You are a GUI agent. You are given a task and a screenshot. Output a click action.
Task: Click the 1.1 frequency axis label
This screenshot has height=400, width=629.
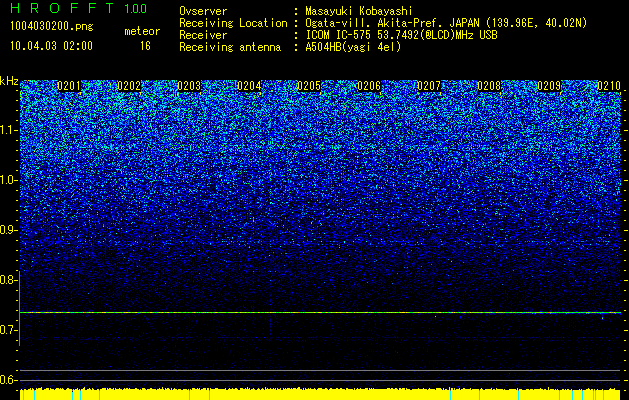tap(9, 130)
